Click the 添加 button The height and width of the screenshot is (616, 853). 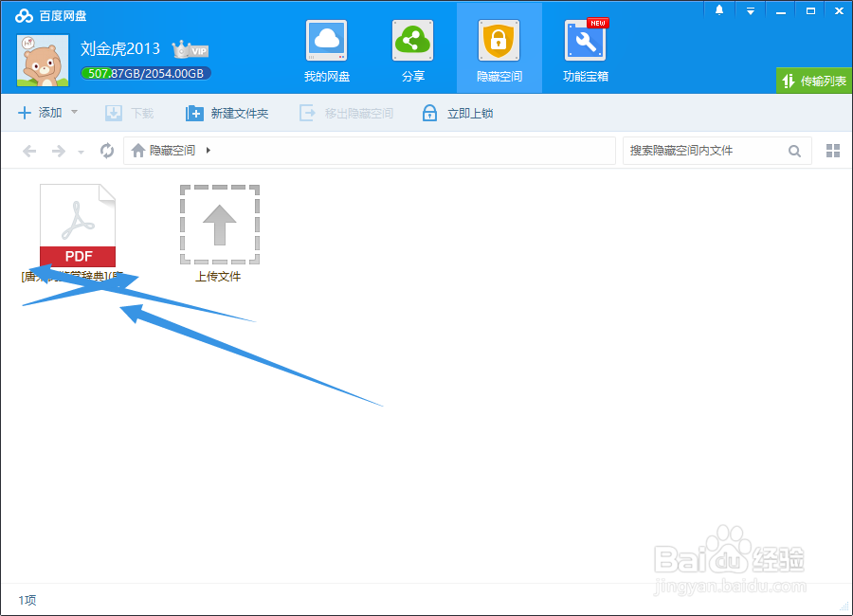(x=40, y=113)
